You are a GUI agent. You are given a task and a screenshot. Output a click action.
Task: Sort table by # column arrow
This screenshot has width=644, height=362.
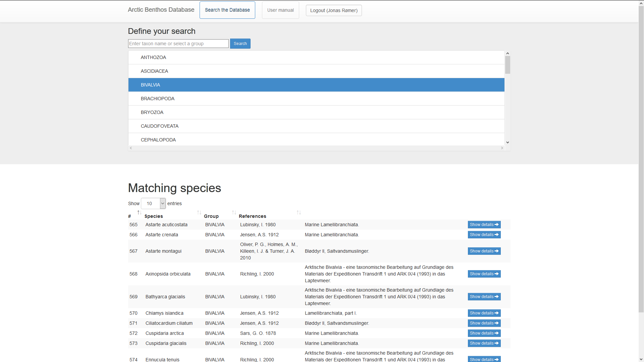tap(139, 213)
